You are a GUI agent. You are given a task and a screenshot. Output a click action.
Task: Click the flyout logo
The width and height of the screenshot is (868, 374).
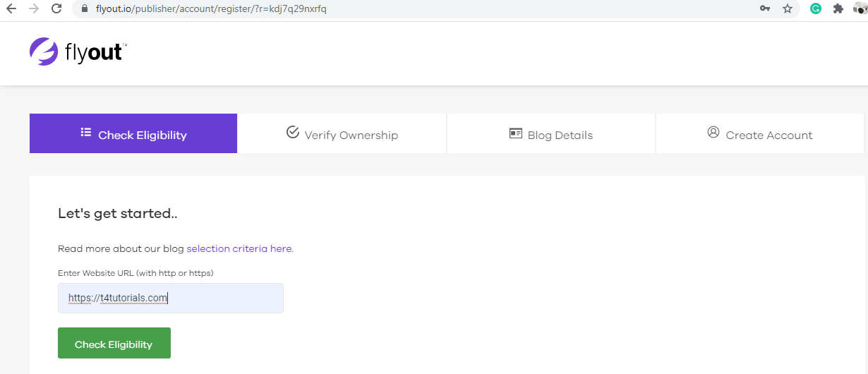click(78, 52)
